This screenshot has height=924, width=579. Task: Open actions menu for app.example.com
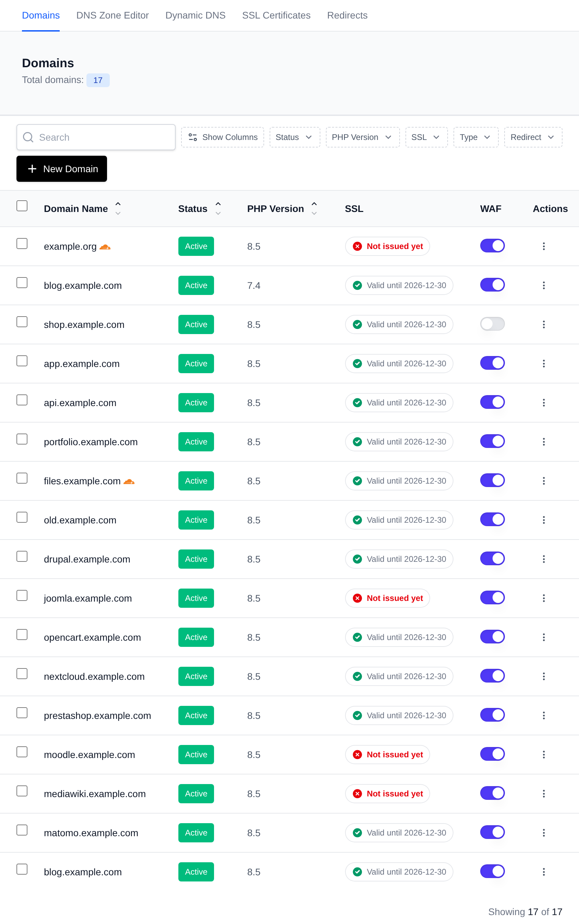tap(543, 364)
